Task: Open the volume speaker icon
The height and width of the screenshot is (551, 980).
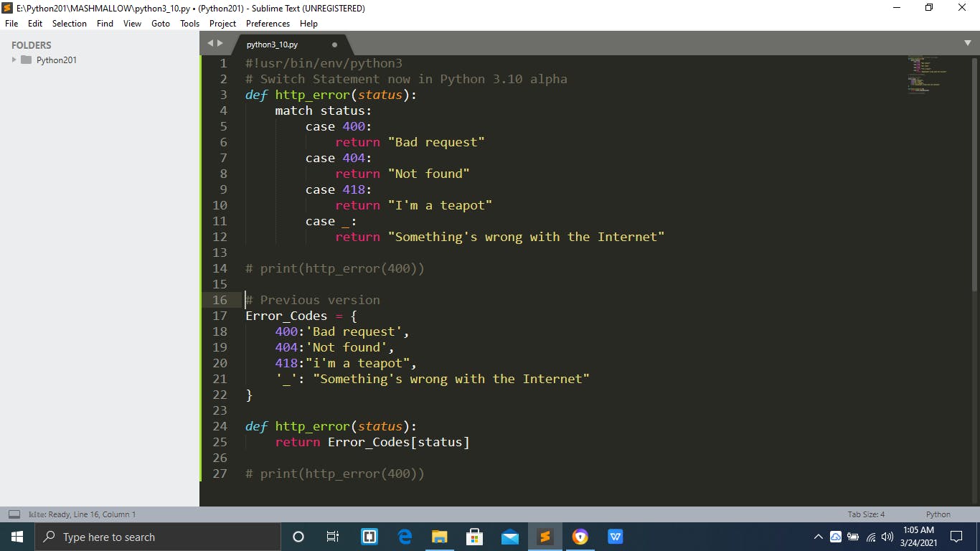Action: coord(887,537)
